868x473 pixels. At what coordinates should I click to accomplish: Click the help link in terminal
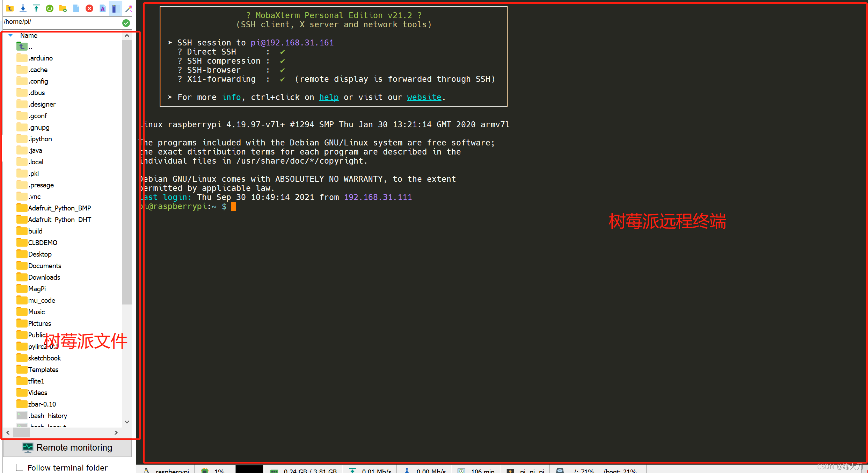(329, 97)
